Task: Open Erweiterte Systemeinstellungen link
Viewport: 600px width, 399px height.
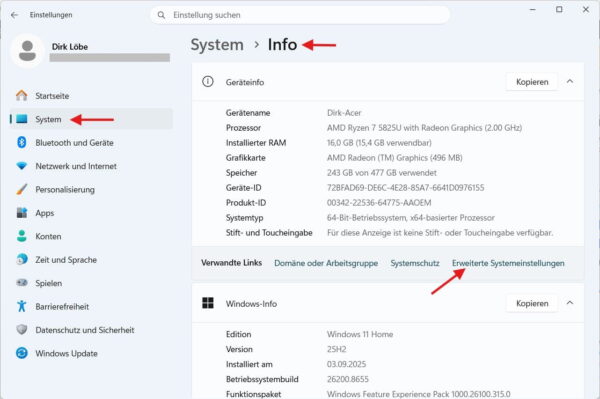Action: 508,263
